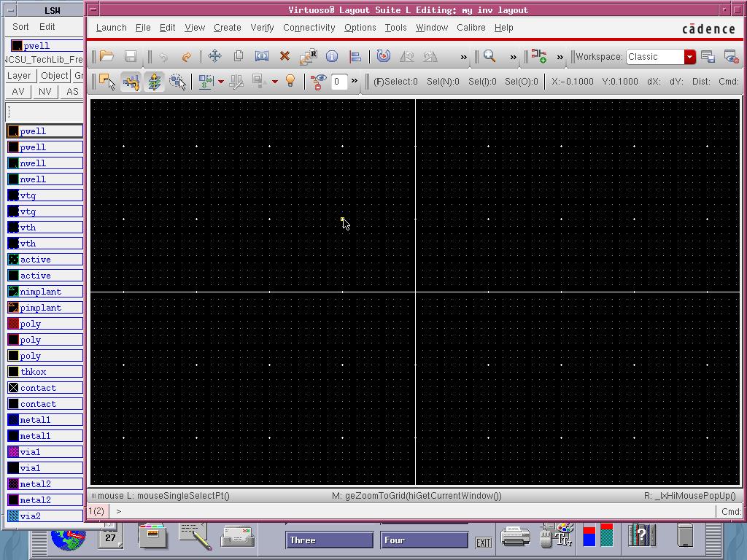The image size is (747, 560).
Task: Click the dimmed edit-with-pen icon
Action: tap(236, 82)
